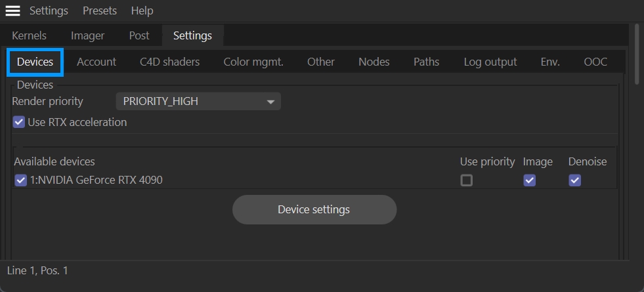This screenshot has width=644, height=292.
Task: Expand the Render priority dropdown
Action: pyautogui.click(x=198, y=101)
